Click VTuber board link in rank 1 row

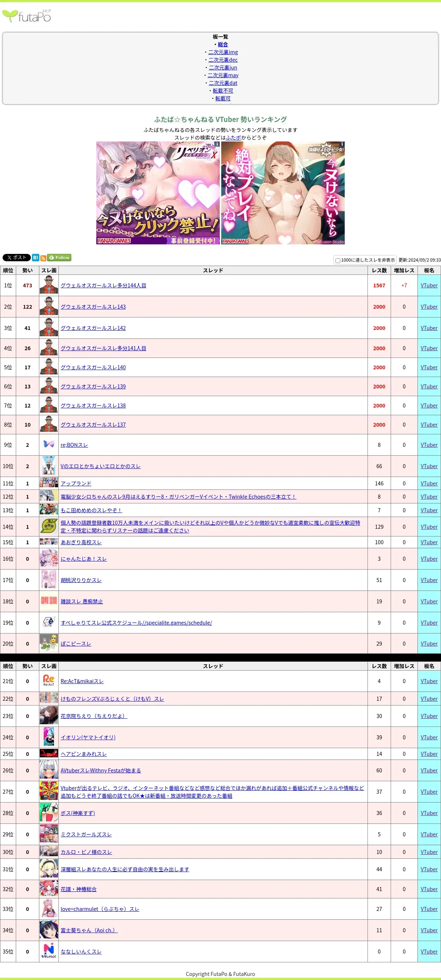coord(429,285)
